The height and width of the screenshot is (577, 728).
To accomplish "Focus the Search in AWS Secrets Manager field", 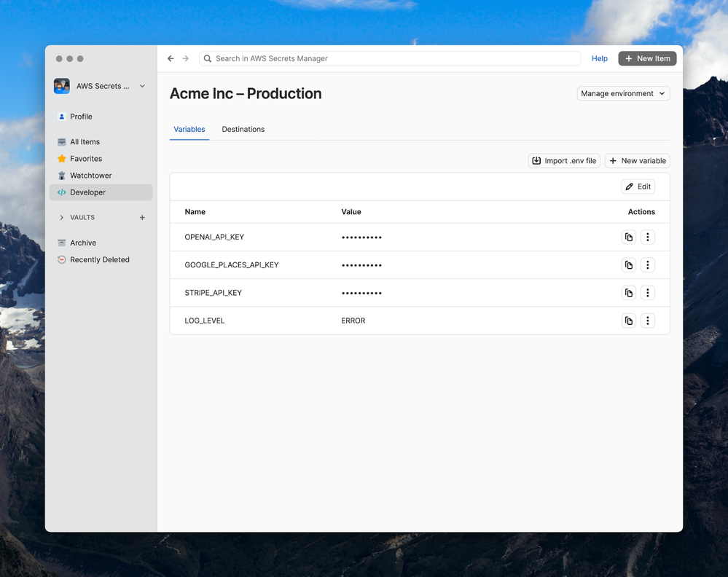I will pos(394,58).
